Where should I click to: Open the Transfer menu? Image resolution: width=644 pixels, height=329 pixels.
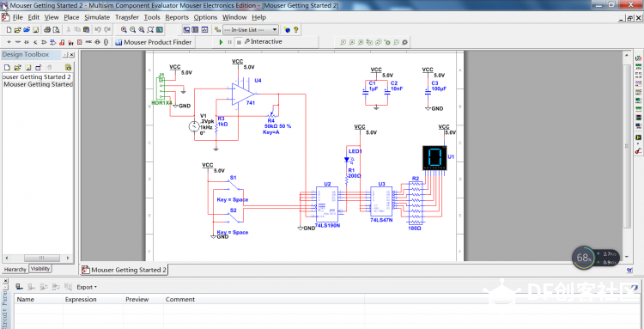click(x=127, y=17)
